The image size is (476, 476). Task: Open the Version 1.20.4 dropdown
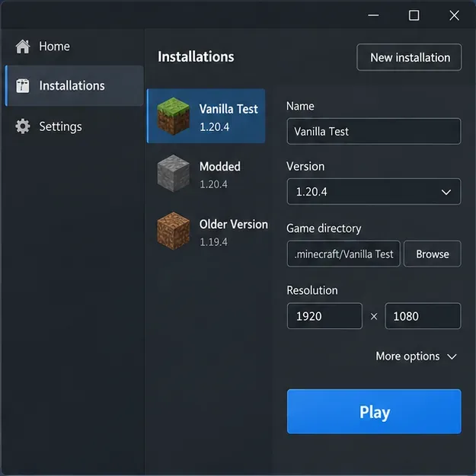[x=374, y=192]
